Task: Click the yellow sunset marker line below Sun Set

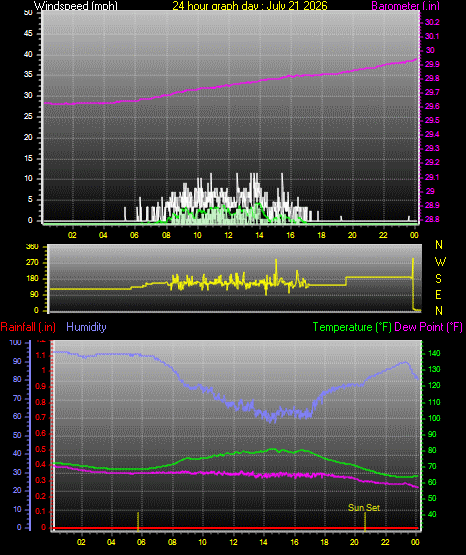Action: (x=365, y=522)
